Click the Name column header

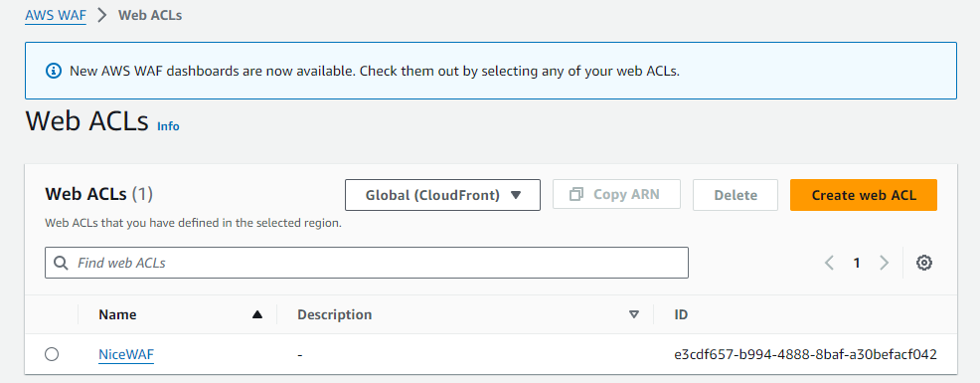pos(117,314)
